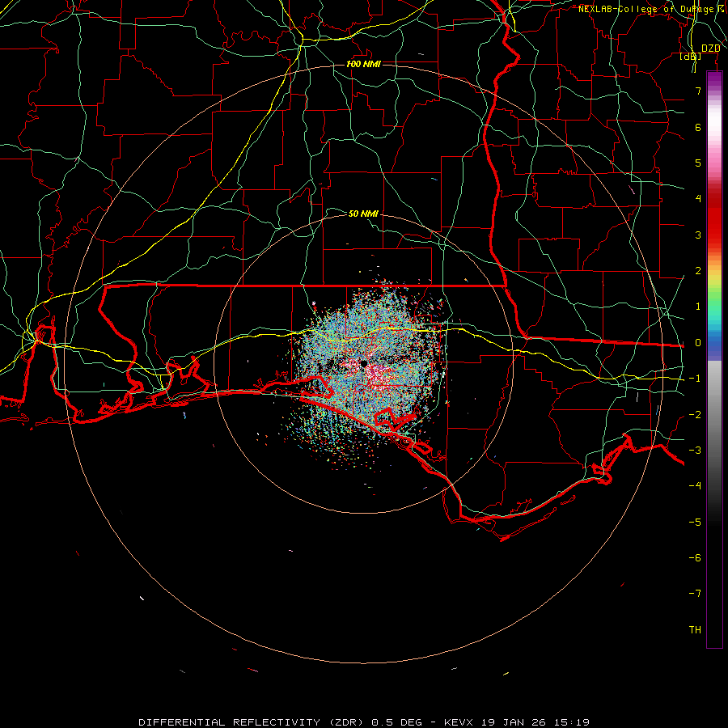Click the "-3" value on the dB scale

pyautogui.click(x=695, y=451)
